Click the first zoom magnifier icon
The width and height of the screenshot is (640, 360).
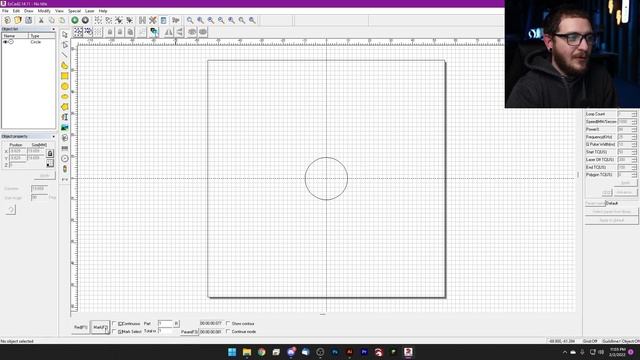click(x=190, y=20)
